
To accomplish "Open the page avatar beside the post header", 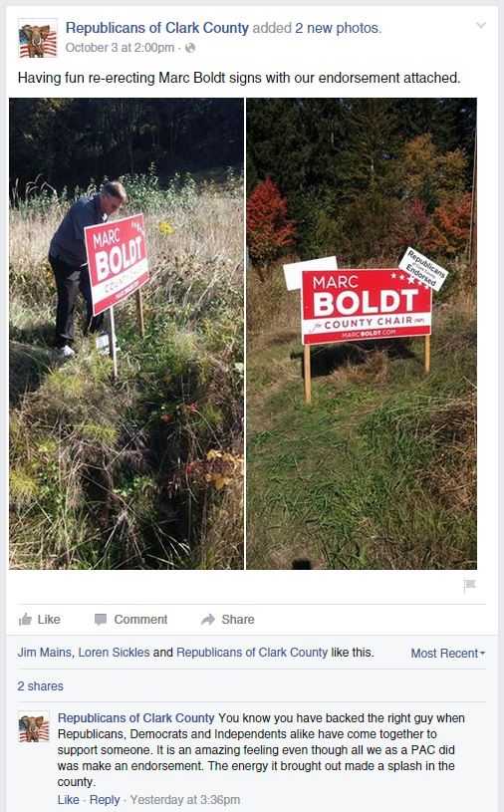I will click(x=38, y=38).
